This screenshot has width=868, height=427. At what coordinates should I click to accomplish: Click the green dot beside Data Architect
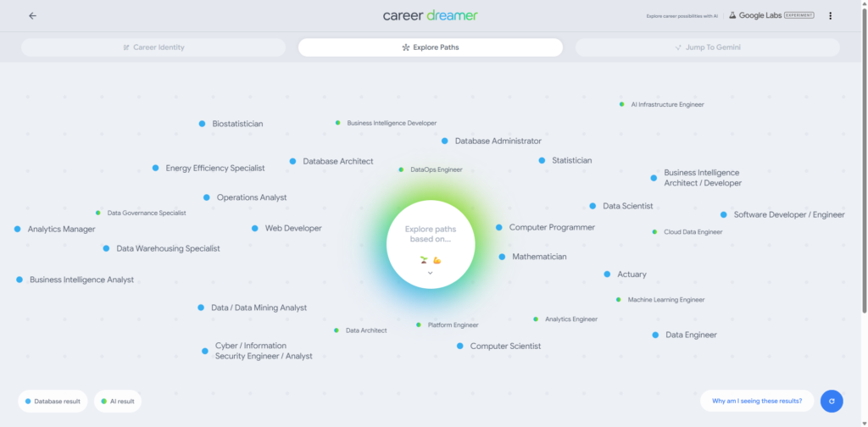336,330
